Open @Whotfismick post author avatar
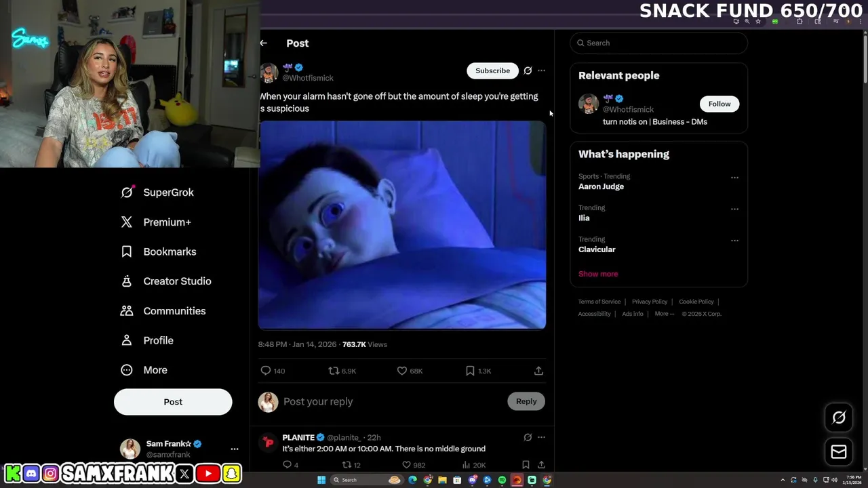868x488 pixels. (269, 73)
